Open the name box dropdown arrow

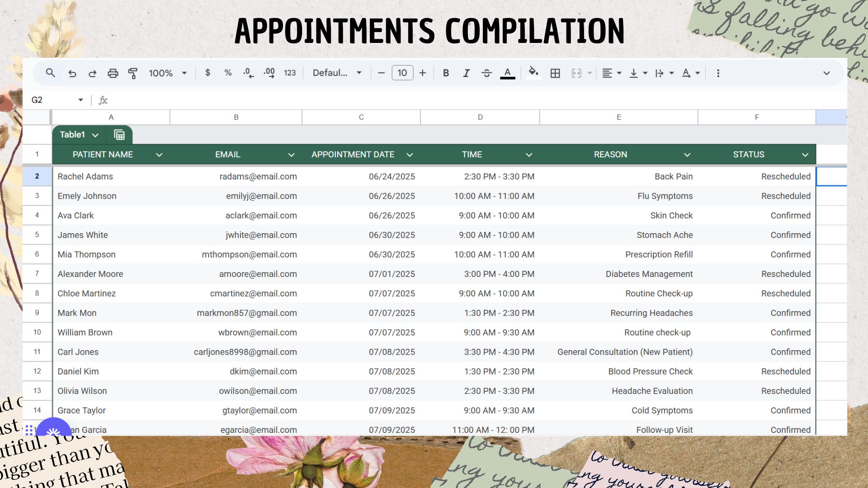point(80,100)
